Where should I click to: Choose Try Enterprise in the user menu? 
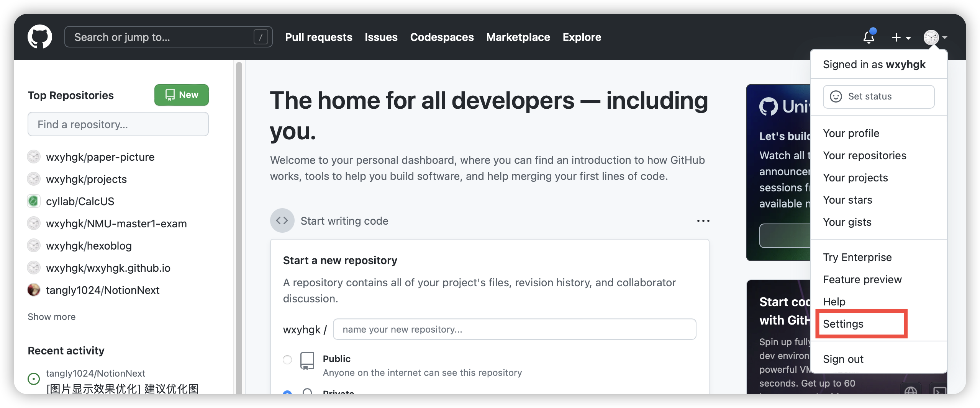(878, 257)
